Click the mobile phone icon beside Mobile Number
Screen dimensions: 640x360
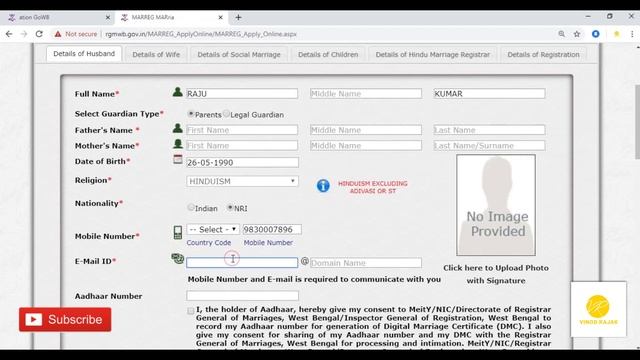tap(178, 232)
